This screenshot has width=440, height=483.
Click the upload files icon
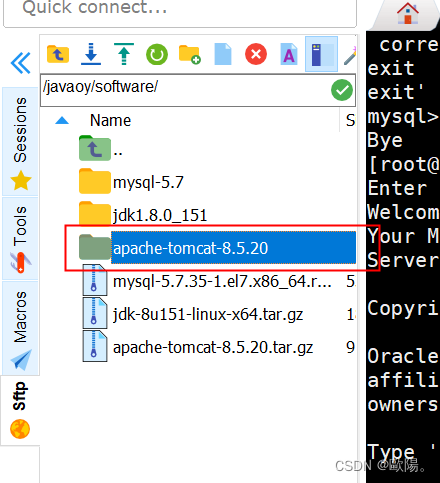(124, 54)
